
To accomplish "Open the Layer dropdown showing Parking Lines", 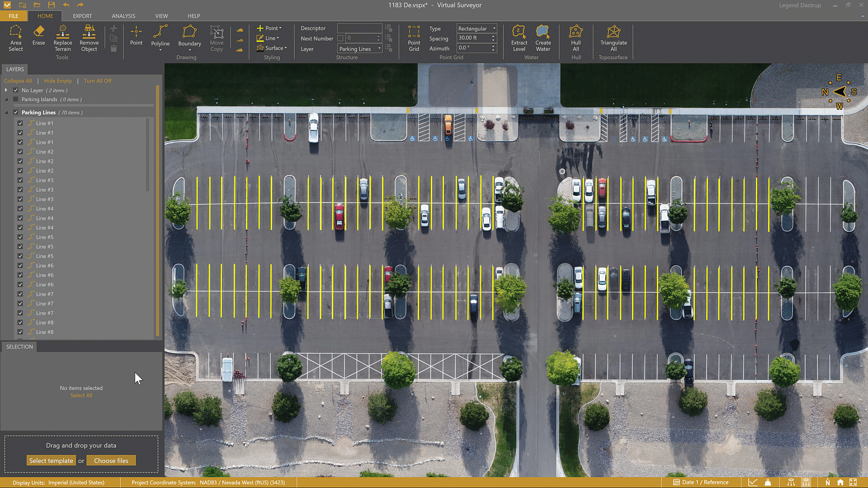I will [x=360, y=49].
